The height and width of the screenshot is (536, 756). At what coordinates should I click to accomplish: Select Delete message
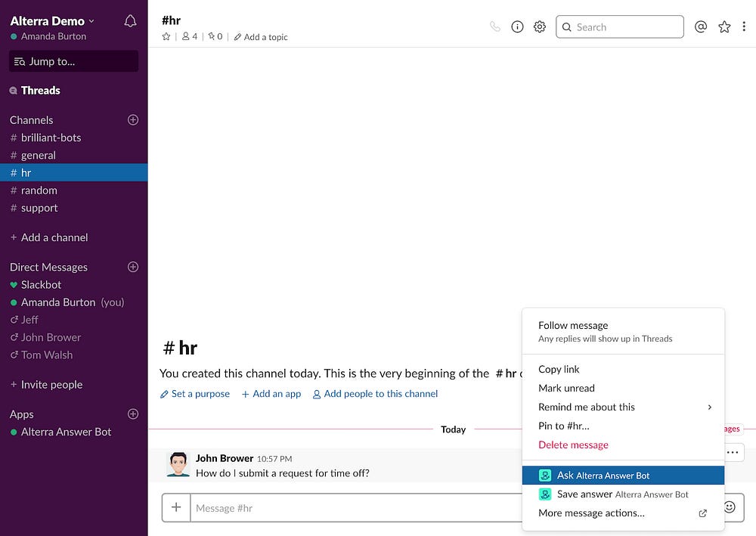(623, 445)
